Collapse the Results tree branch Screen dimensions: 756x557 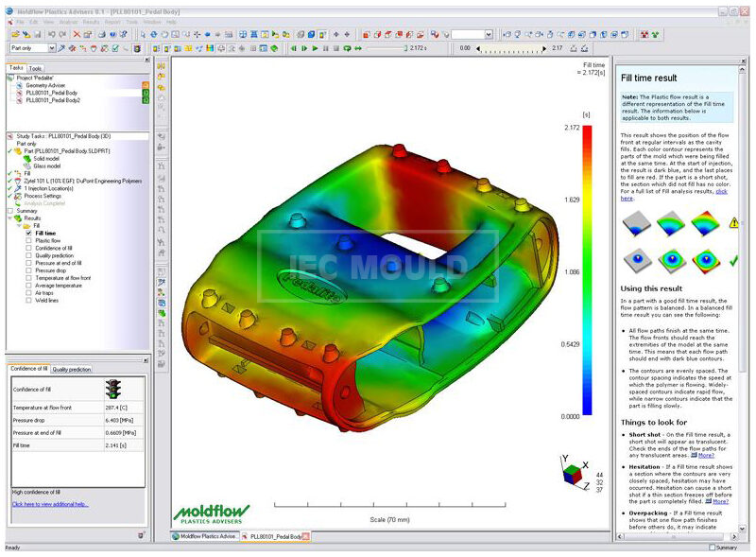[x=10, y=218]
